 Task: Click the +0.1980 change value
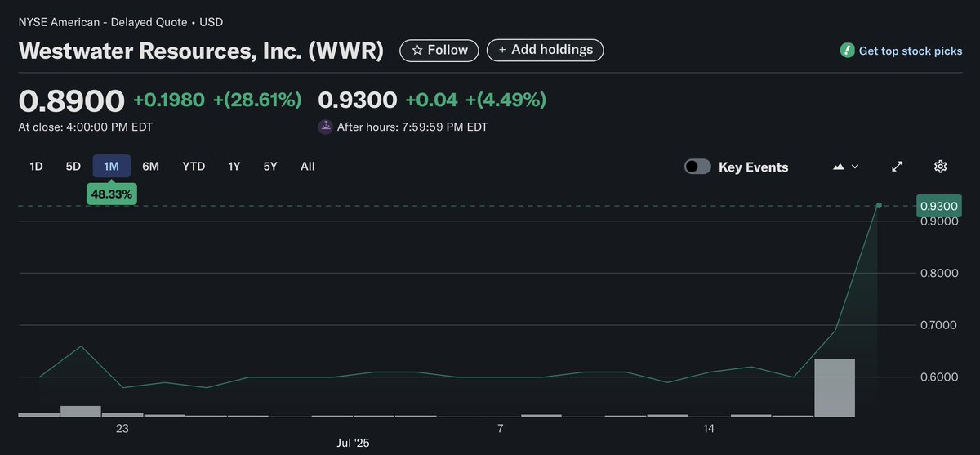(x=169, y=100)
